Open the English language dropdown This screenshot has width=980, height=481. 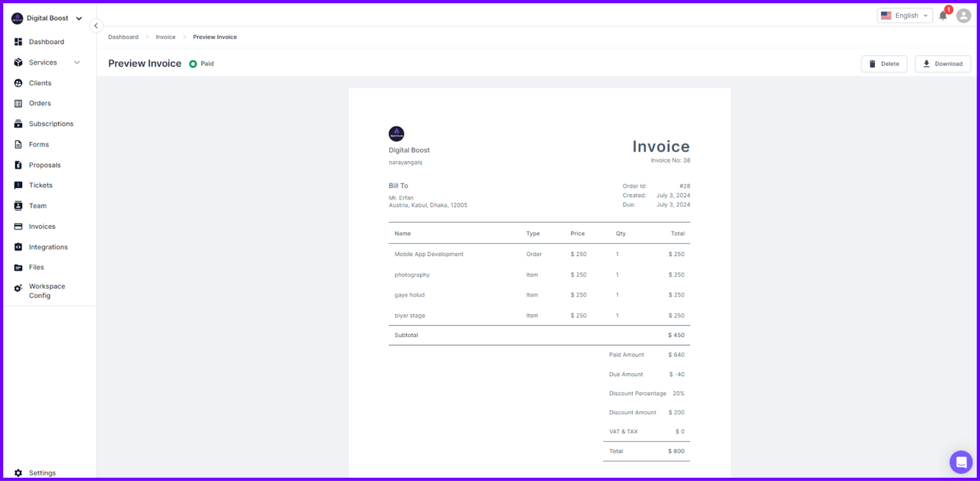(905, 15)
